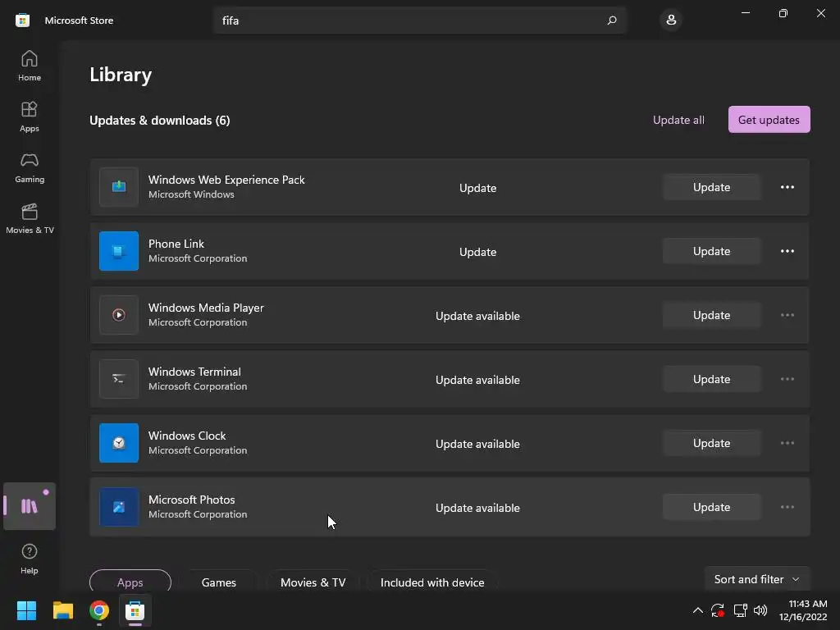This screenshot has height=630, width=840.
Task: Open the Windows Start menu
Action: pos(26,610)
